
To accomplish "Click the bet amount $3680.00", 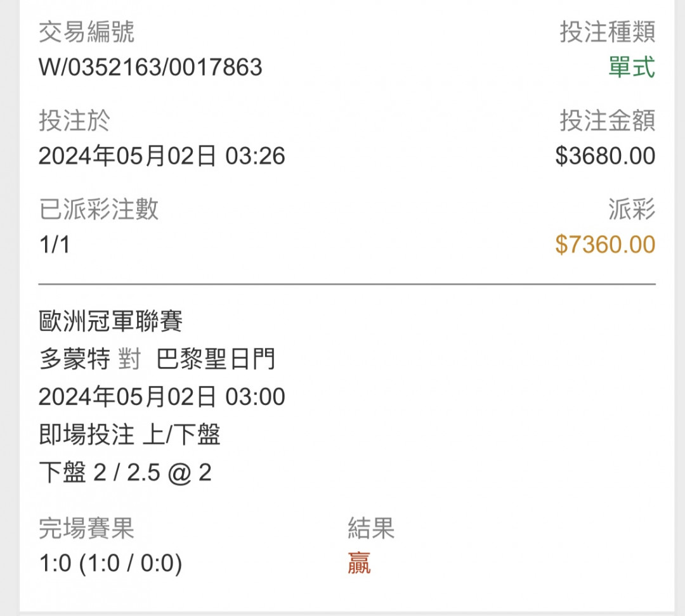I will [x=605, y=156].
